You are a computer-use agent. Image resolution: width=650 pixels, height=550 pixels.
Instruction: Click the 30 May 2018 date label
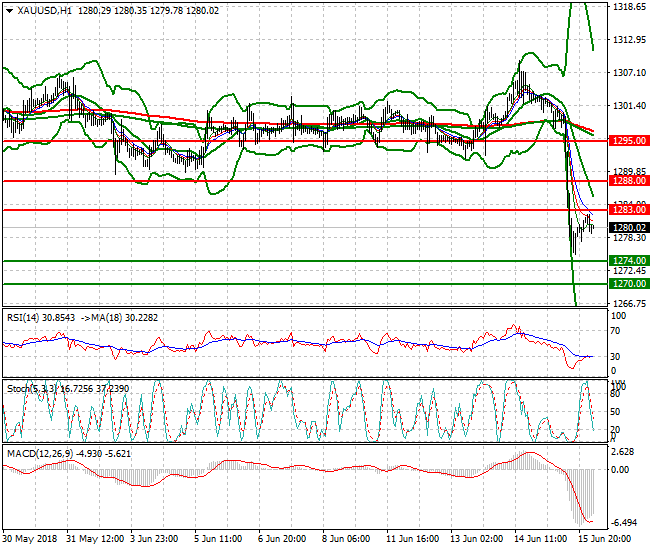pyautogui.click(x=29, y=539)
